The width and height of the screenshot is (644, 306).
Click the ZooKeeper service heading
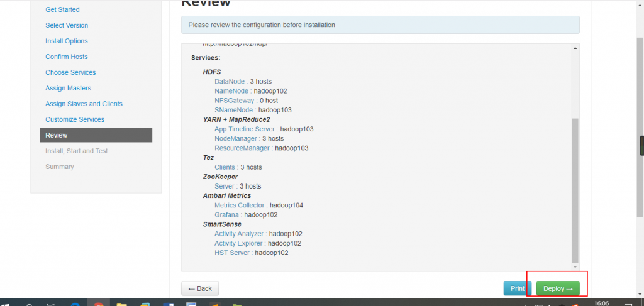click(220, 177)
